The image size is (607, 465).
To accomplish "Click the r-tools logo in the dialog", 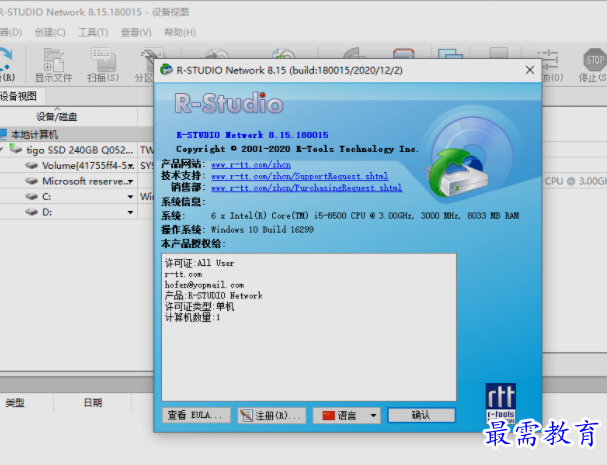I will [x=501, y=403].
